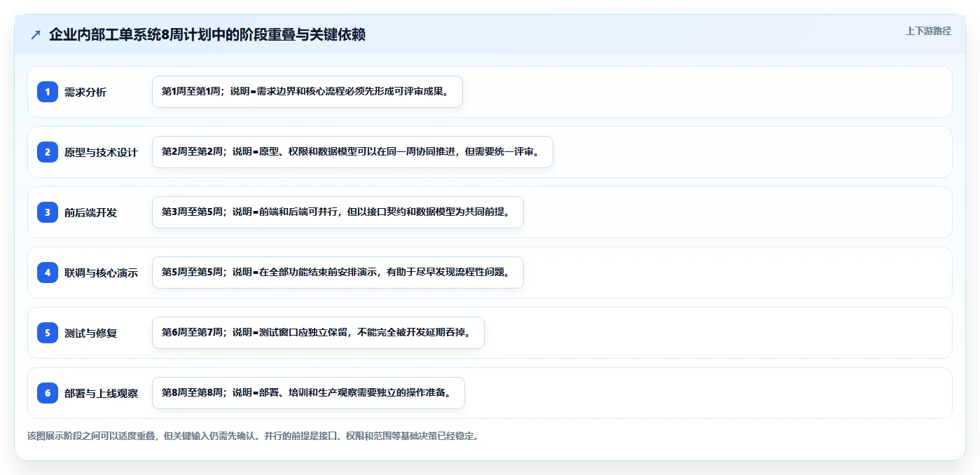This screenshot has width=980, height=475.
Task: Select the 前后端开发 stage label
Action: click(90, 212)
